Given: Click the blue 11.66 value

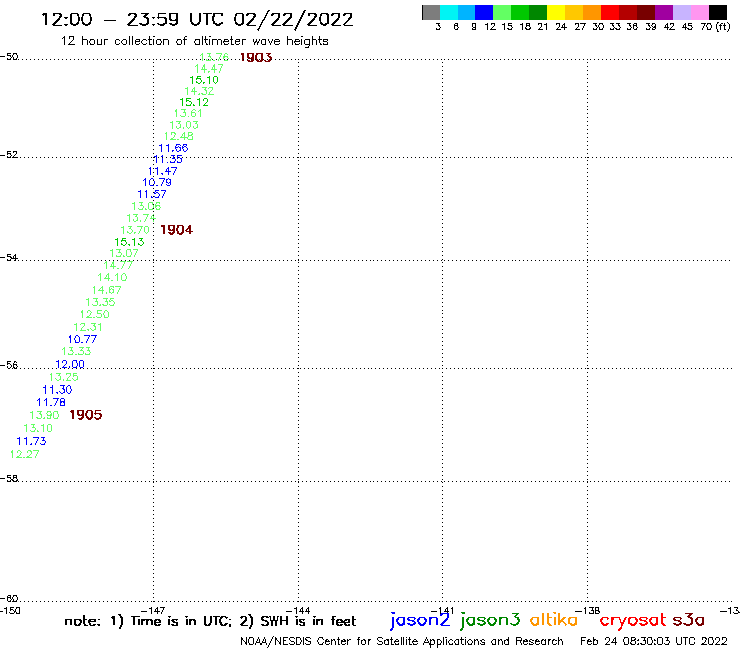Looking at the screenshot, I should 173,148.
